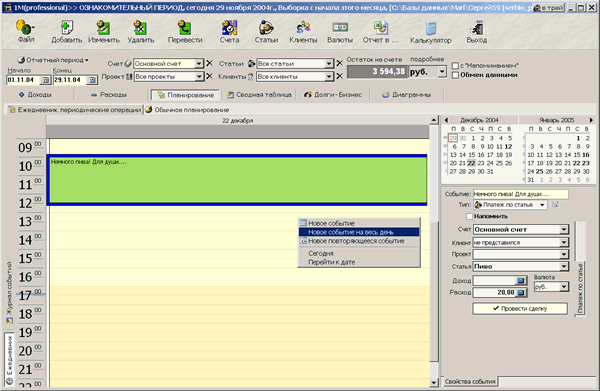Image resolution: width=600 pixels, height=391 pixels.
Task: Open the Статьи categories icon
Action: 266,31
